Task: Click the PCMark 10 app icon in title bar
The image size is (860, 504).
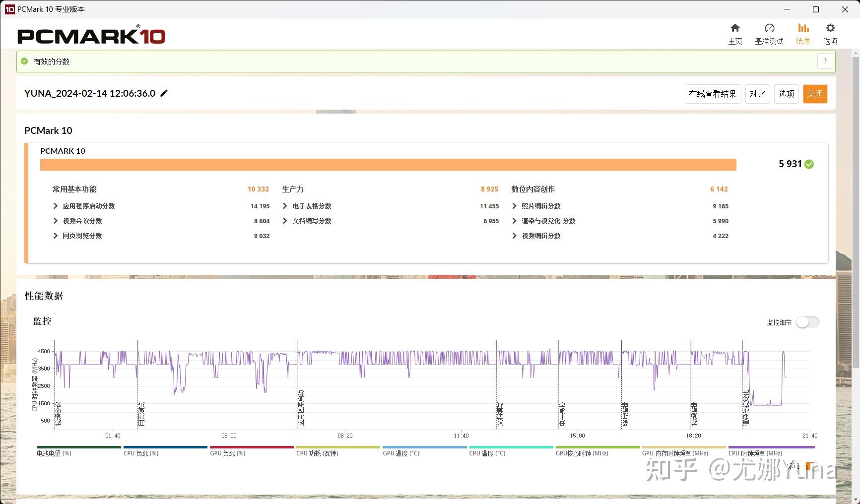Action: click(9, 9)
